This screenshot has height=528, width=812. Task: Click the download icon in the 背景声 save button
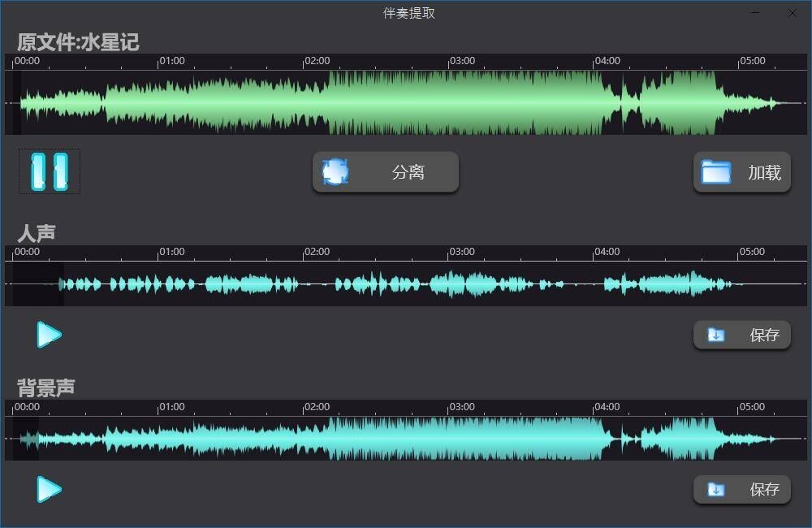click(715, 490)
